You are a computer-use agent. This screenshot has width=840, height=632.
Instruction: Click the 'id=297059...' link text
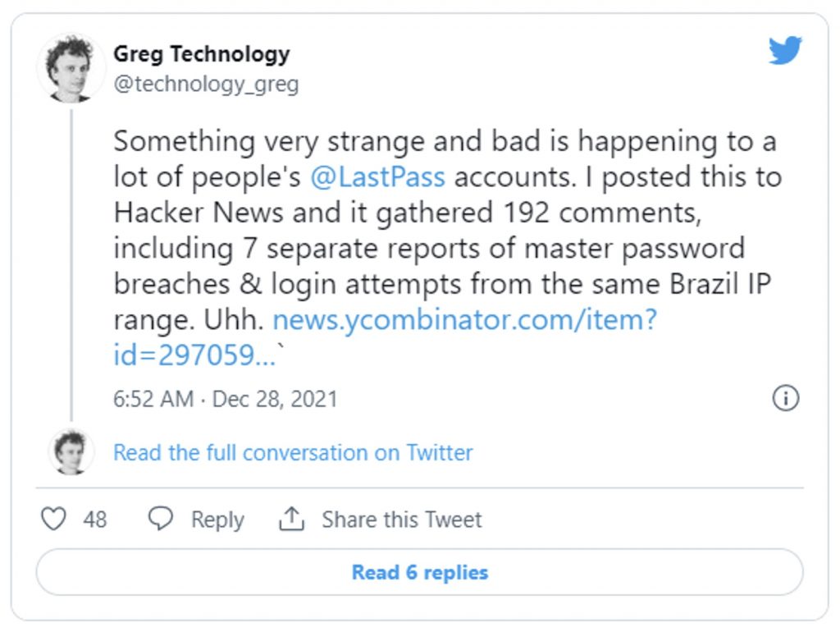pyautogui.click(x=194, y=355)
